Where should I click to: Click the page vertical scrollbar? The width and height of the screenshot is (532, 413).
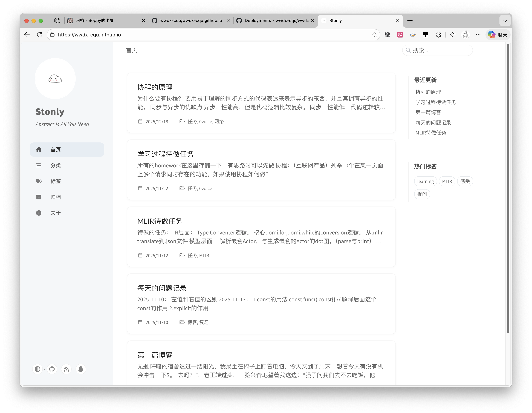[x=508, y=188]
